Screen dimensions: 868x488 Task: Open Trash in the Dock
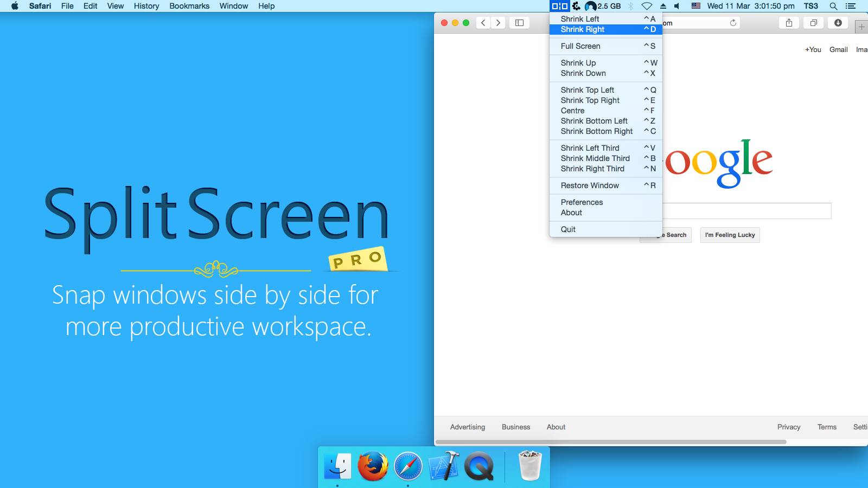tap(529, 466)
